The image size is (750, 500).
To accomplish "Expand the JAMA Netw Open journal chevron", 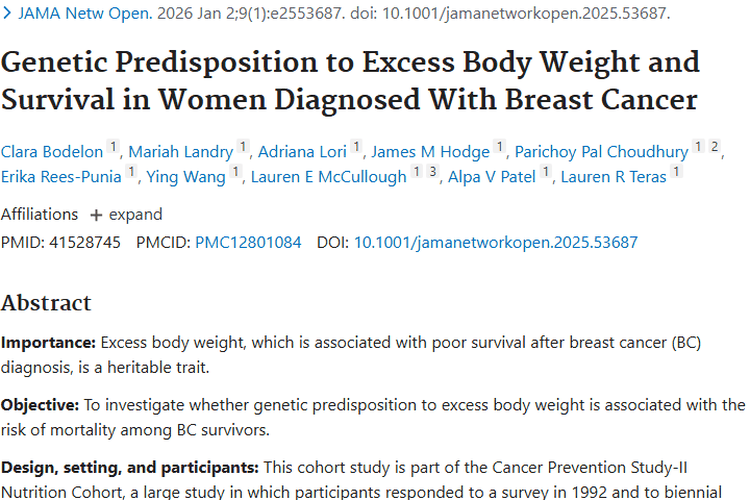I will coord(7,15).
